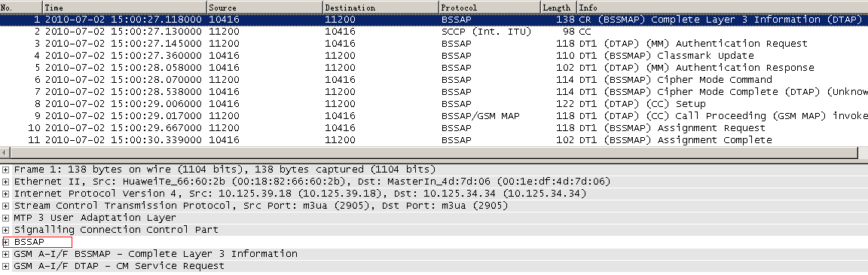Click the length 98 cell
The width and height of the screenshot is (868, 275).
click(x=569, y=32)
